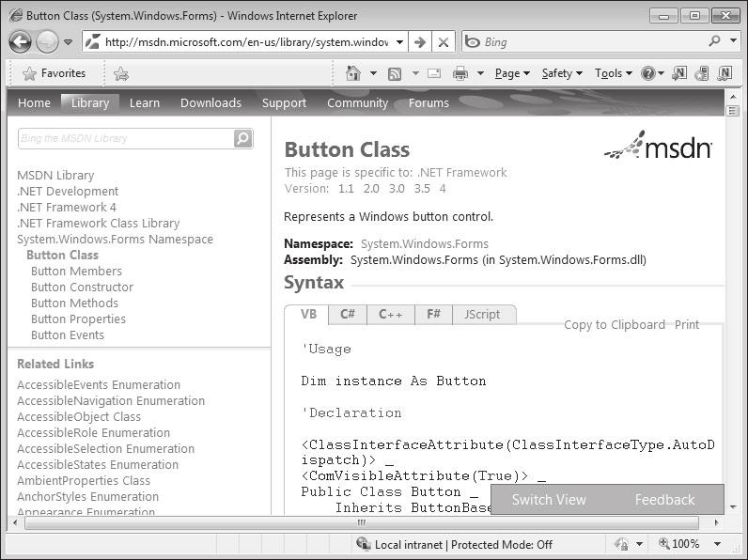Open .NET Framework 4 link
The height and width of the screenshot is (560, 748).
coord(67,208)
